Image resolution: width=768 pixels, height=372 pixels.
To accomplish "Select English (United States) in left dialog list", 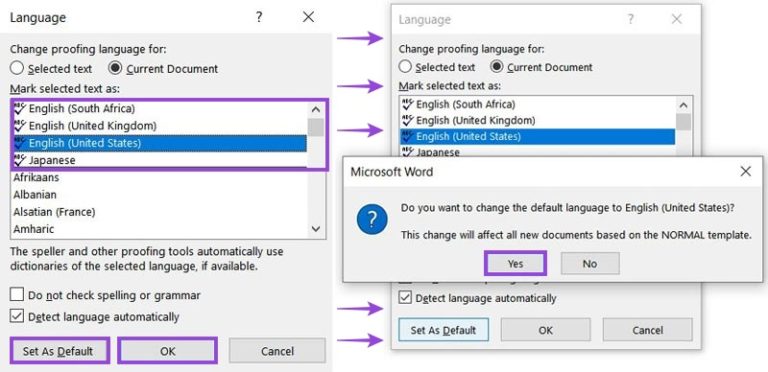I will pyautogui.click(x=160, y=143).
